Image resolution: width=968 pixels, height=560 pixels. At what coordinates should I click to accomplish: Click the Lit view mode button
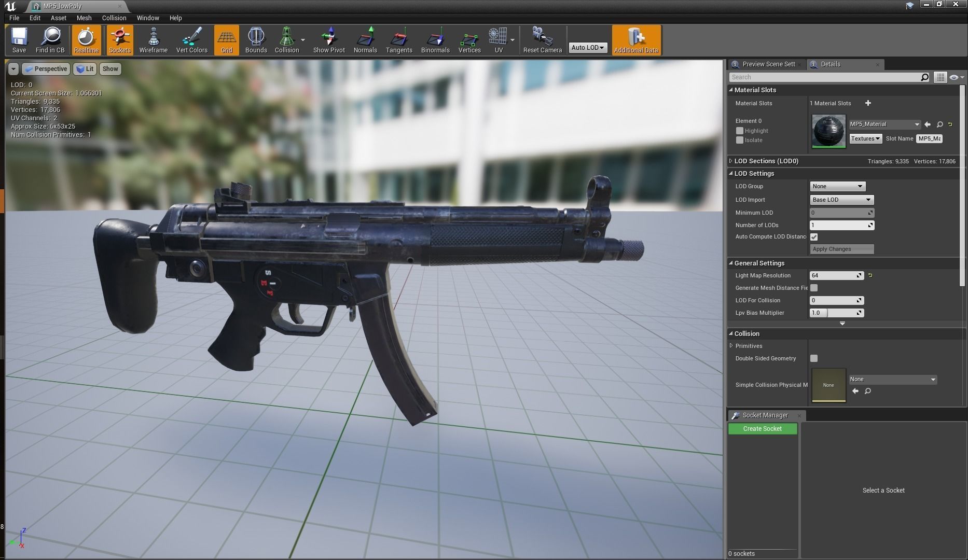tap(85, 69)
